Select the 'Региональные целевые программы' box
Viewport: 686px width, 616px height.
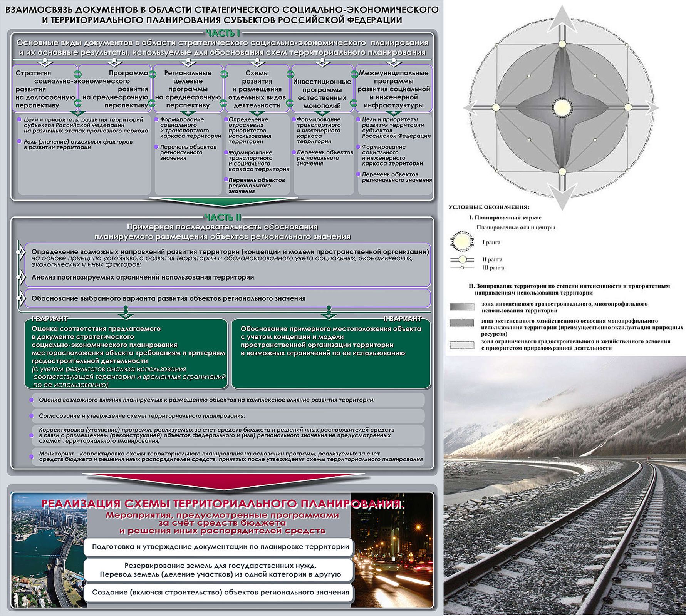coord(188,89)
